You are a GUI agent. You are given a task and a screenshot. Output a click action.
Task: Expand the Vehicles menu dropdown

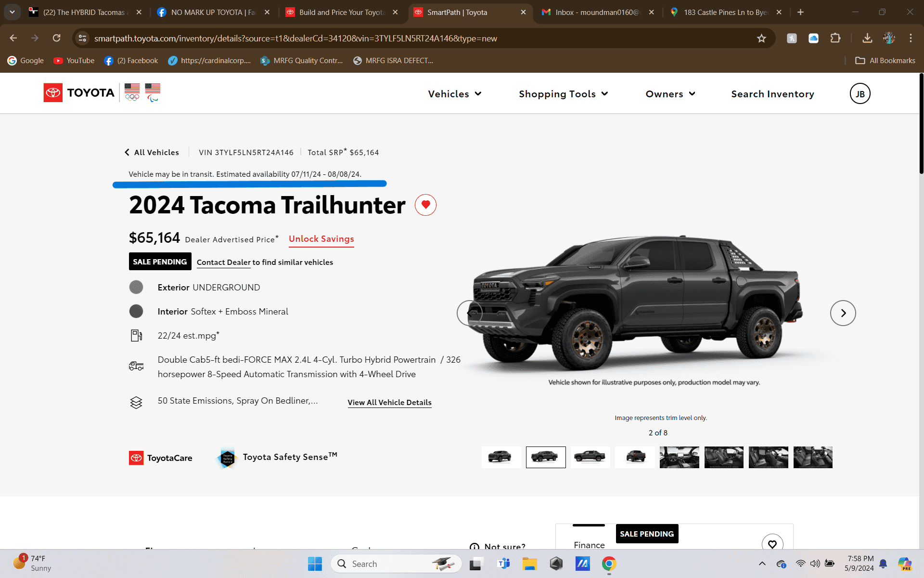pyautogui.click(x=455, y=94)
